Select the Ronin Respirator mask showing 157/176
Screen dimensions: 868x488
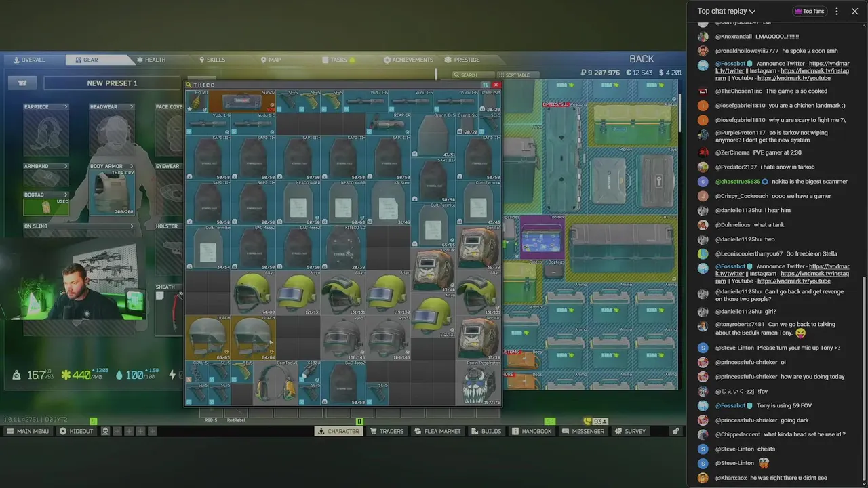coord(479,383)
